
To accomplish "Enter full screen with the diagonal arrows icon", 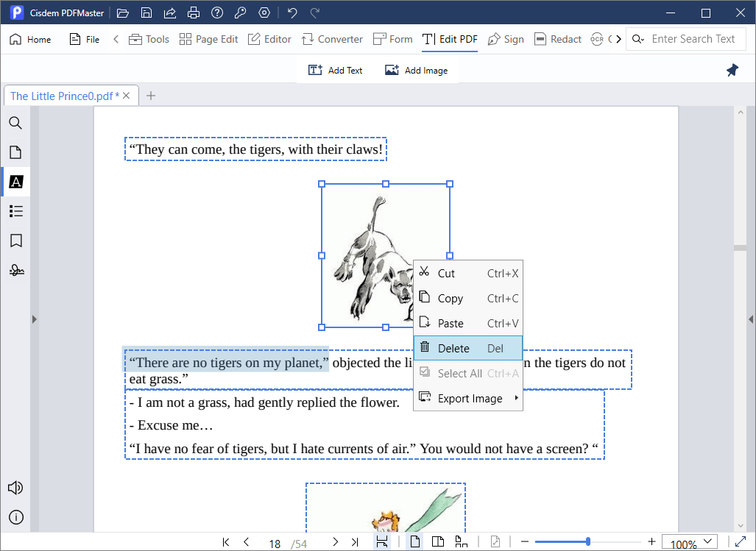I will click(741, 541).
